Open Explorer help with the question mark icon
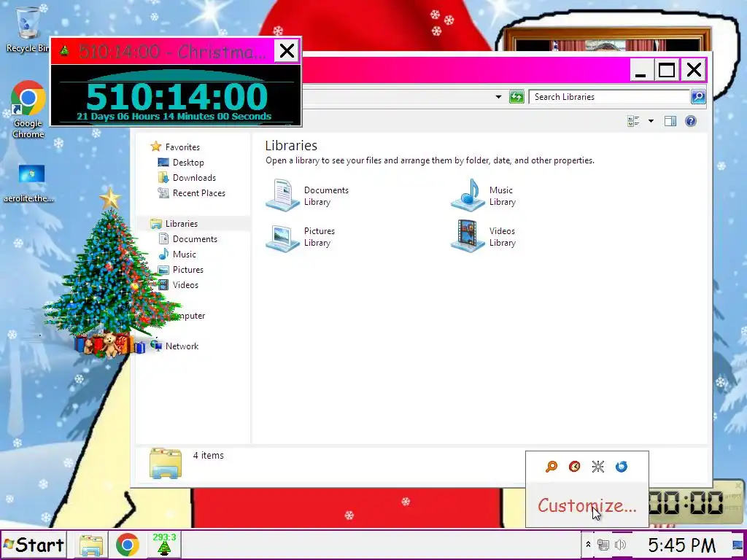 pyautogui.click(x=691, y=122)
